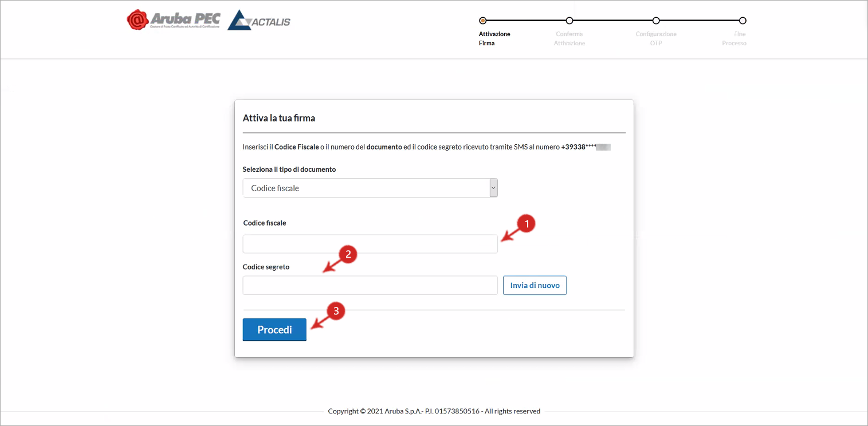Click the Conferma Attivazione step label

click(569, 38)
